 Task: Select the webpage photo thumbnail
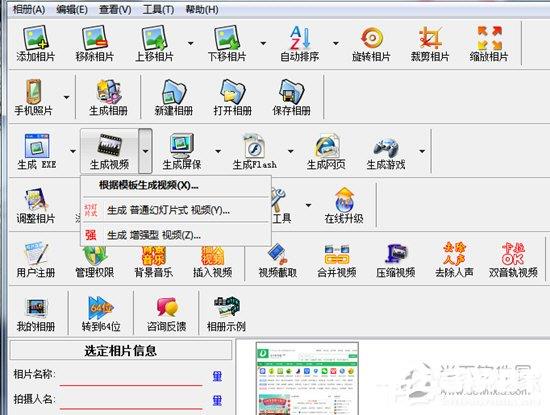click(x=307, y=379)
